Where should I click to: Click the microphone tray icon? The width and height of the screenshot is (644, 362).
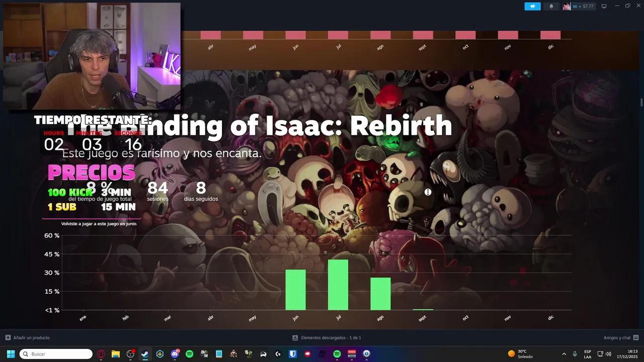click(575, 354)
